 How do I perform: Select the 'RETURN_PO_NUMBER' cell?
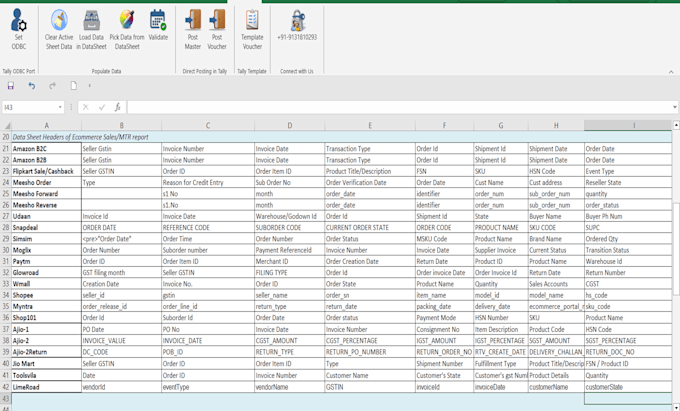click(x=370, y=352)
